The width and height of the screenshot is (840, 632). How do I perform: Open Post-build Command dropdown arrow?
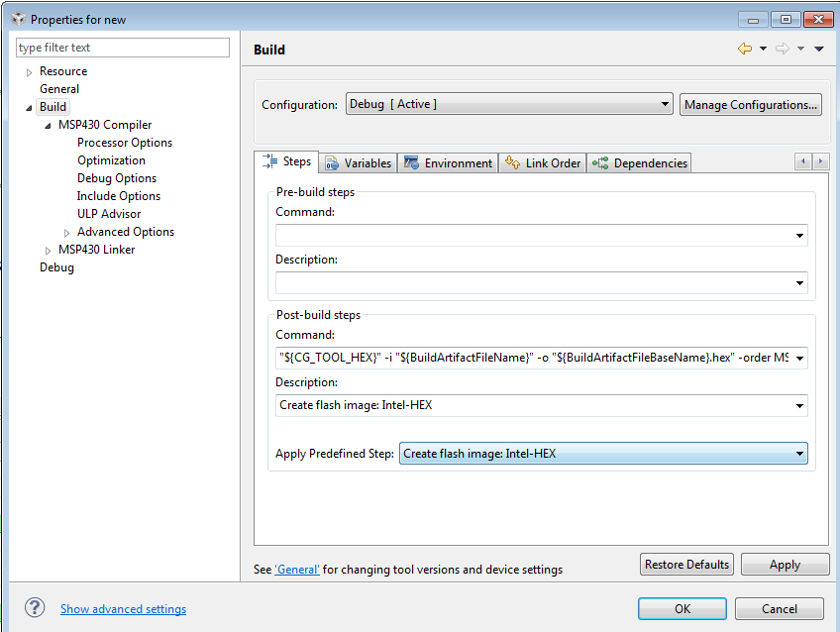[x=799, y=358]
